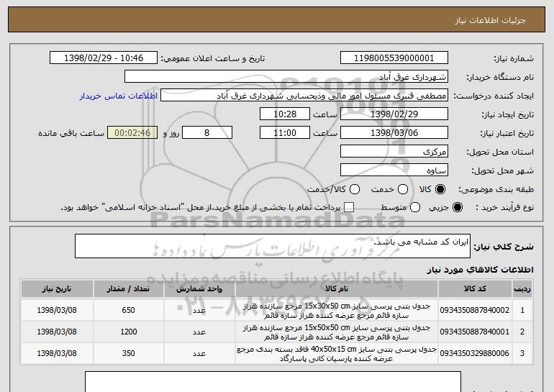The height and width of the screenshot is (392, 554).
Task: Select the خدمت radio button
Action: click(402, 189)
